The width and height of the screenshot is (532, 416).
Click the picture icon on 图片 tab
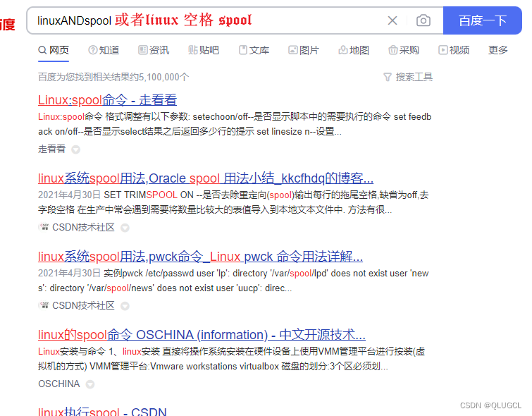(x=293, y=50)
